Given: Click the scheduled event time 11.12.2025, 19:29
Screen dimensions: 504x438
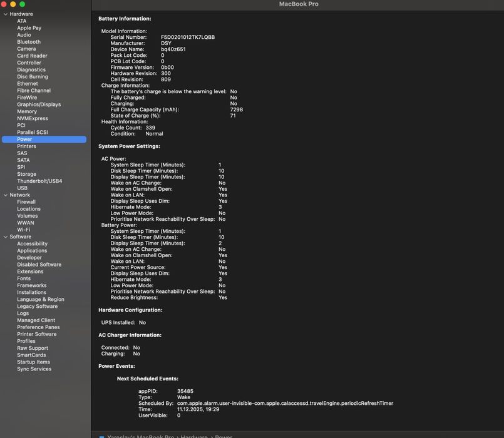Looking at the screenshot, I should point(198,410).
